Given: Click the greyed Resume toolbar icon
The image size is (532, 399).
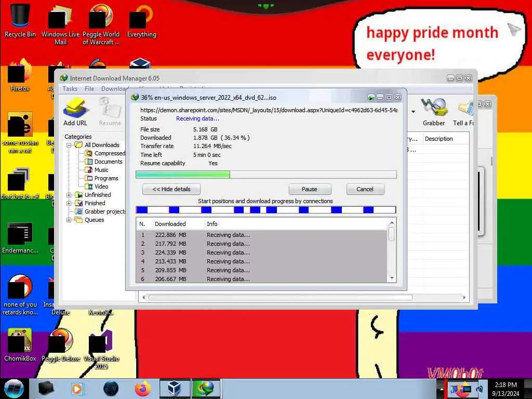Looking at the screenshot, I should coord(110,112).
